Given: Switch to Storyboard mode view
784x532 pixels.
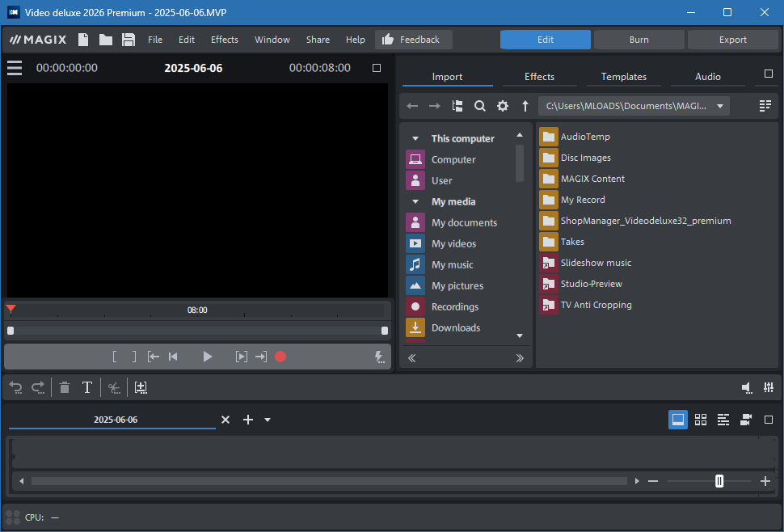Looking at the screenshot, I should [678, 420].
